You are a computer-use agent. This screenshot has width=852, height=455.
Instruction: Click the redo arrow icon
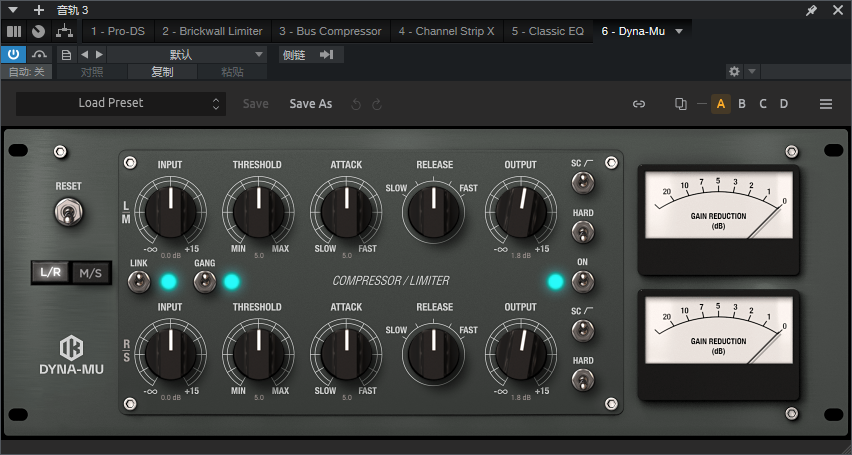tap(377, 104)
